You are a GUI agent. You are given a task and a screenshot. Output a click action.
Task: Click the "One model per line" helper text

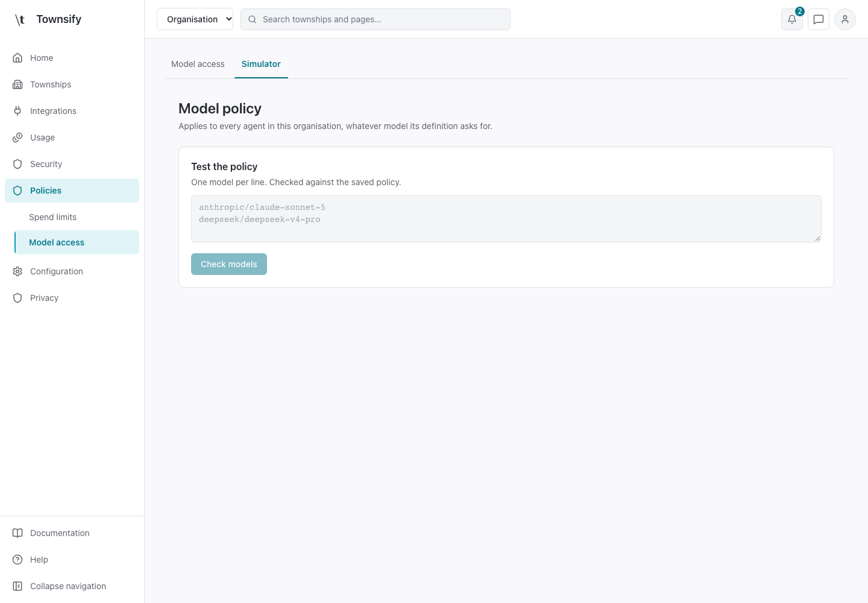(x=296, y=182)
